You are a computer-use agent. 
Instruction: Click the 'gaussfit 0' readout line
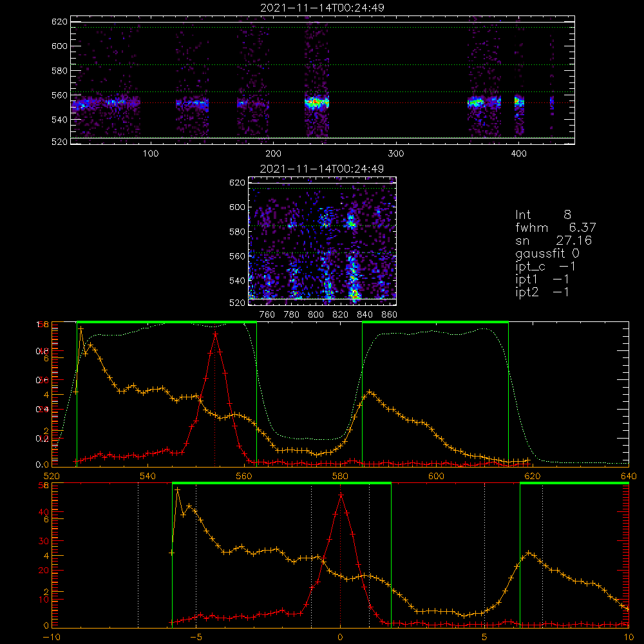pyautogui.click(x=547, y=253)
